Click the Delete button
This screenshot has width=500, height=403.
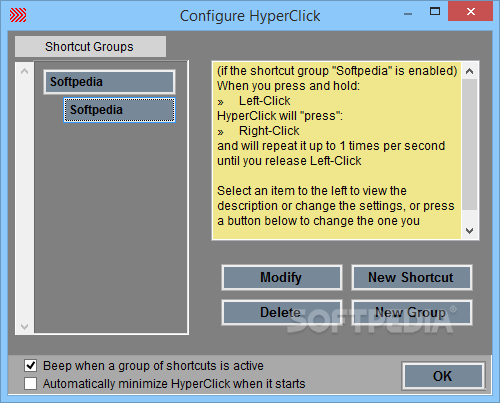pyautogui.click(x=282, y=312)
